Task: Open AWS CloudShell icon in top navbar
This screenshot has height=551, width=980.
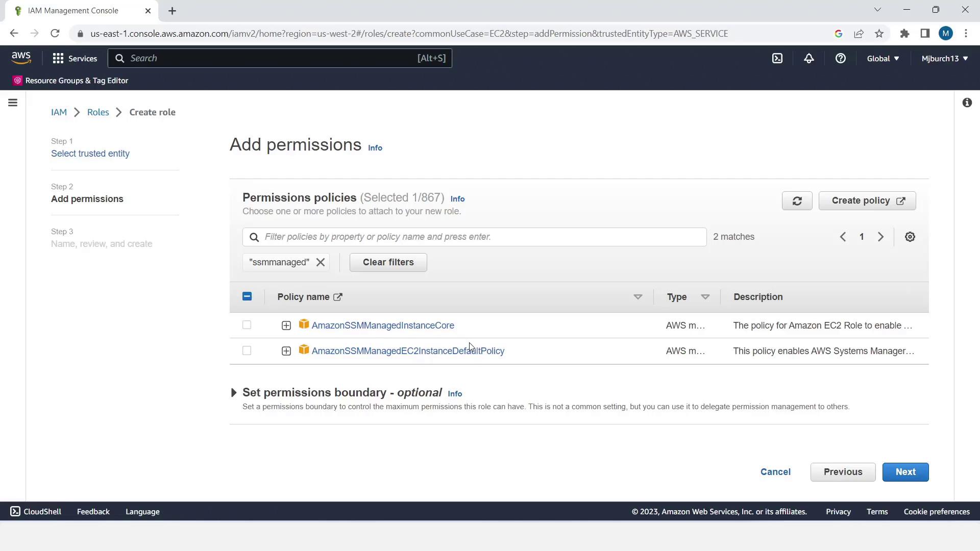Action: [x=777, y=58]
